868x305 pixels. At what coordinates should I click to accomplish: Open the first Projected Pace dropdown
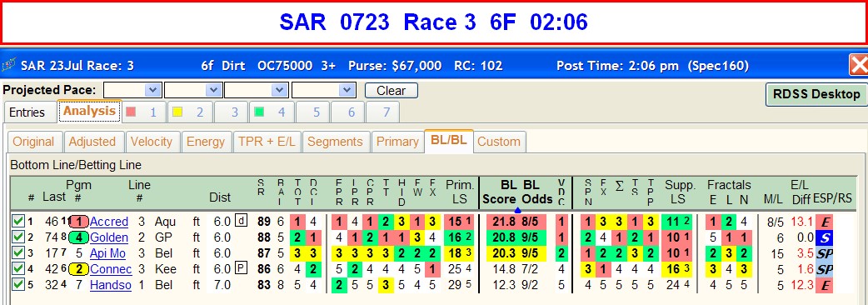[x=153, y=90]
